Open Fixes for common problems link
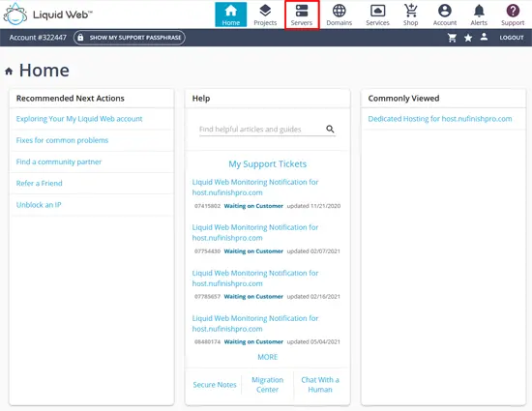The image size is (532, 411). click(x=62, y=140)
